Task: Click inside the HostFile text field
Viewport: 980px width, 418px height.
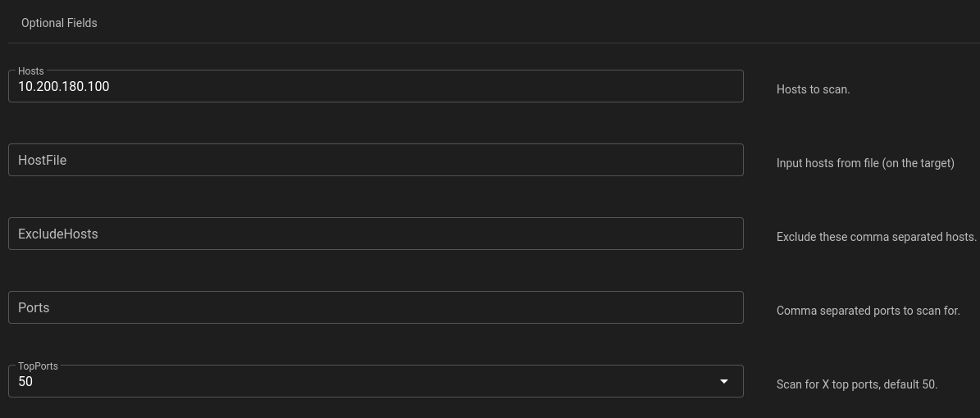Action: pos(376,160)
